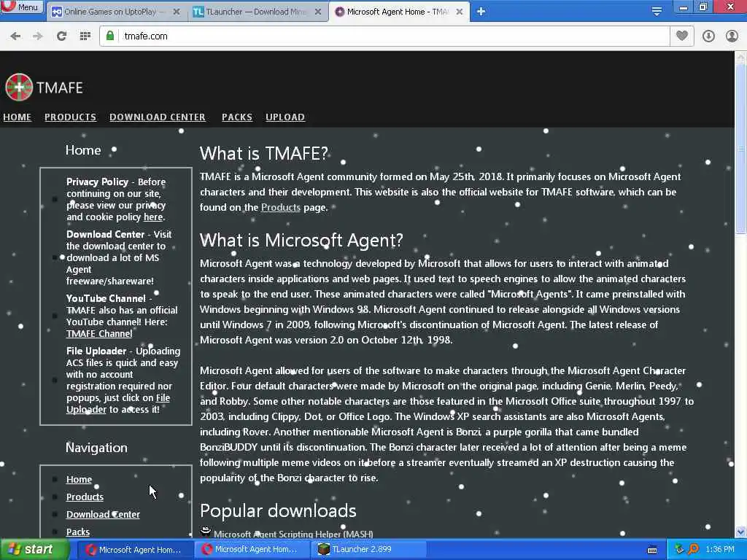Click scrollbar down arrow

coord(740,532)
